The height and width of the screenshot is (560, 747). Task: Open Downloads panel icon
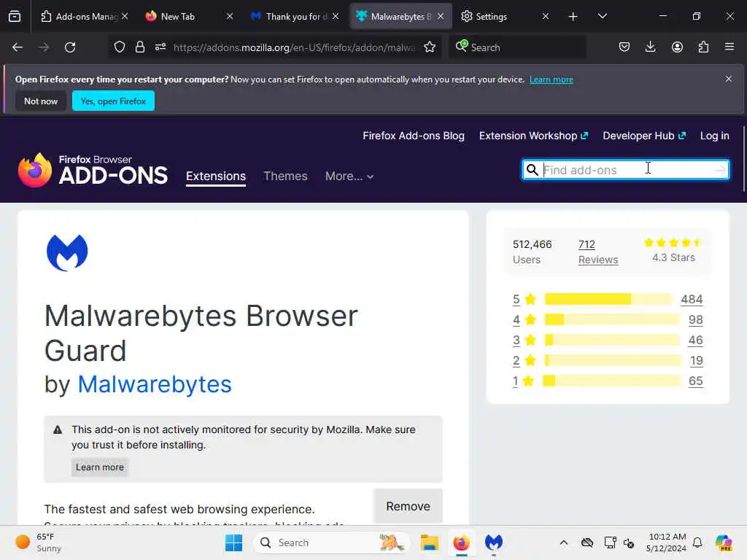point(650,47)
